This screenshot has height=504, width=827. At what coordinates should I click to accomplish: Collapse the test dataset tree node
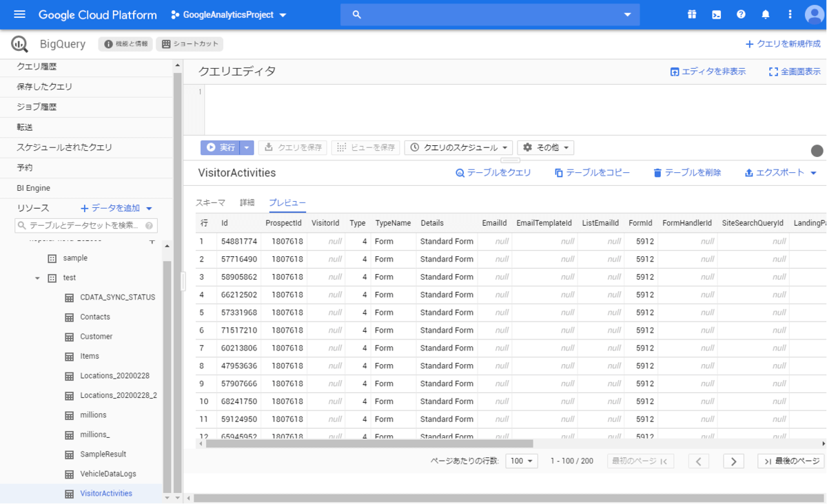[x=38, y=278]
